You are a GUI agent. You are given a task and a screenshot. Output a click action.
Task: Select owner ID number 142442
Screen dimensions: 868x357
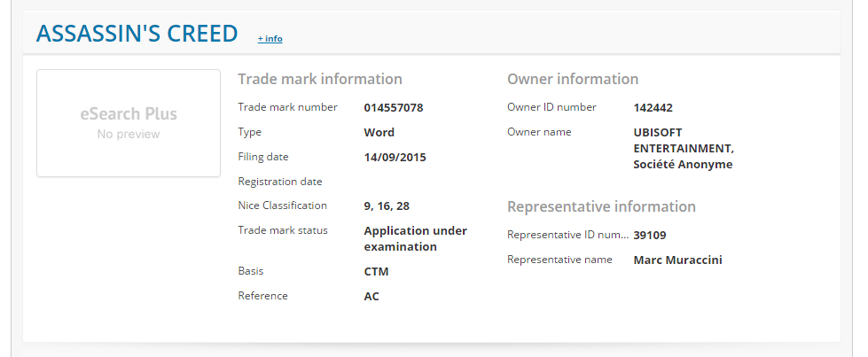[x=653, y=108]
